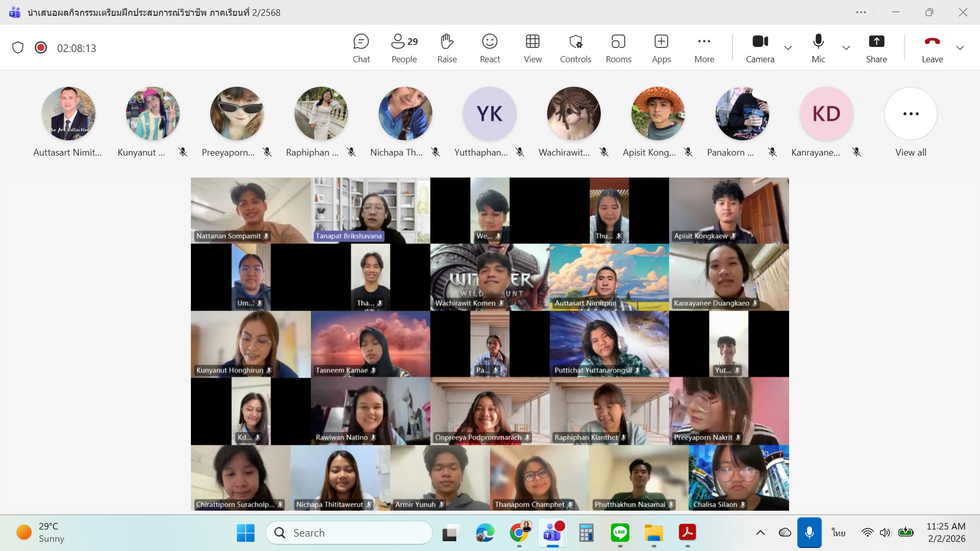Toggle the Camera on or off

point(759,48)
